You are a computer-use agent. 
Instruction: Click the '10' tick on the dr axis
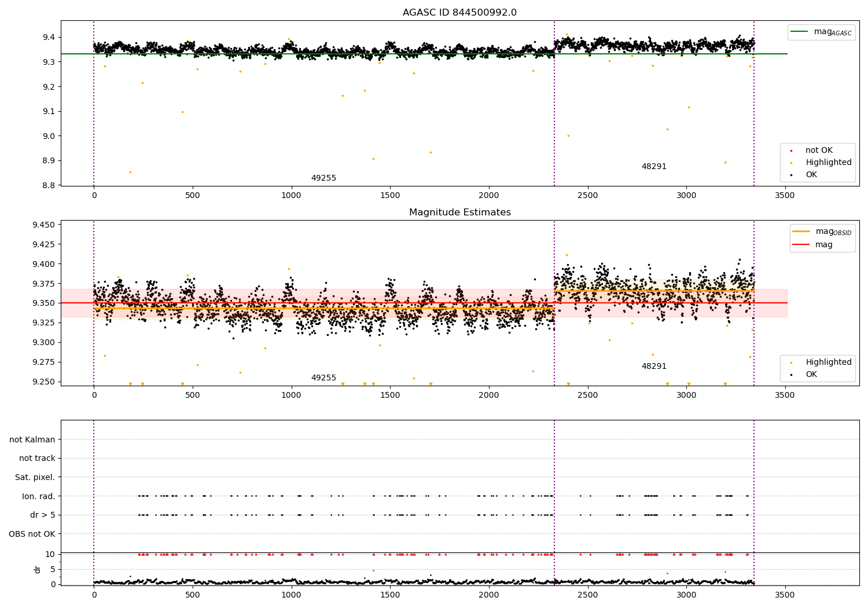coord(50,554)
